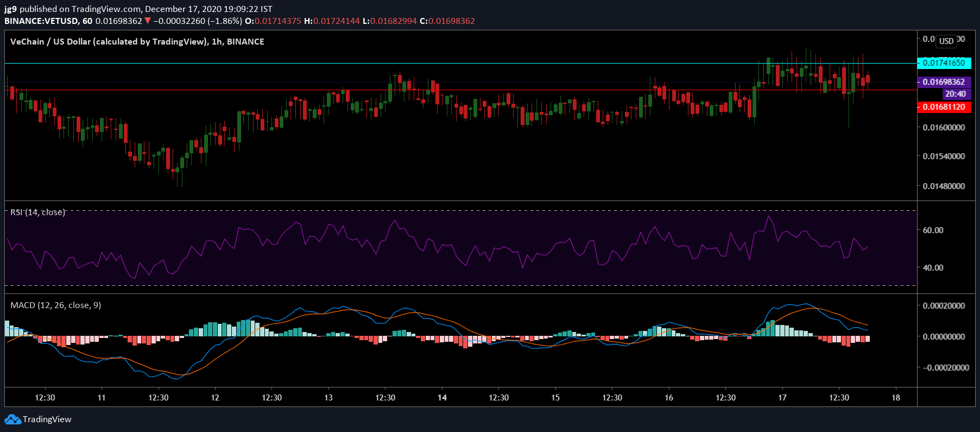Click the 20:40 countdown timer label
This screenshot has width=980, height=432.
(955, 94)
